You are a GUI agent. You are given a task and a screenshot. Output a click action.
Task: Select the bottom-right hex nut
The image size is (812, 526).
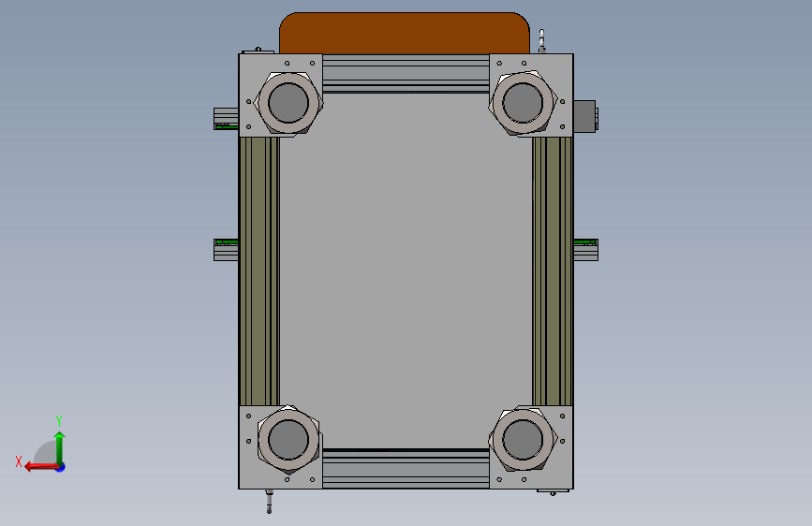[x=523, y=440]
